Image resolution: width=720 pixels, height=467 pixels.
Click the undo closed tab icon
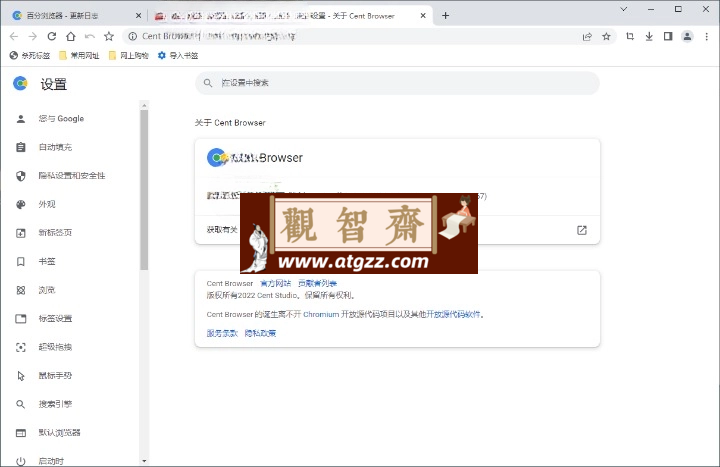tap(90, 36)
